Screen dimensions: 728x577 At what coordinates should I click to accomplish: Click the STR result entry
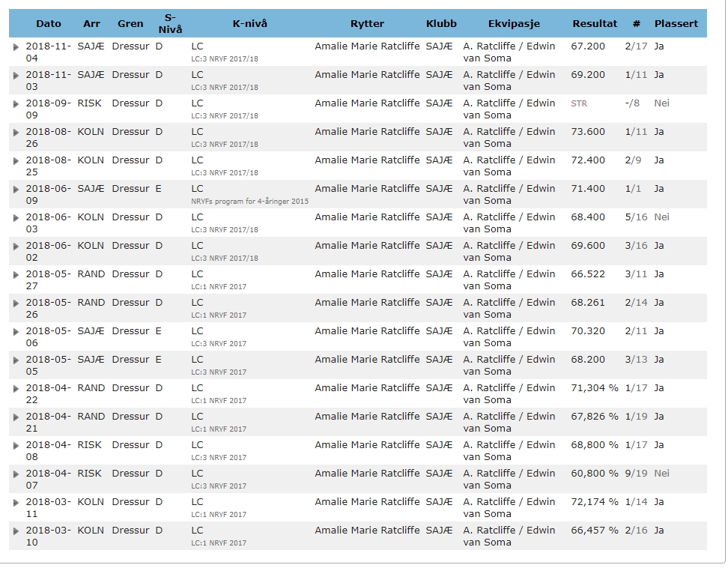pyautogui.click(x=579, y=103)
